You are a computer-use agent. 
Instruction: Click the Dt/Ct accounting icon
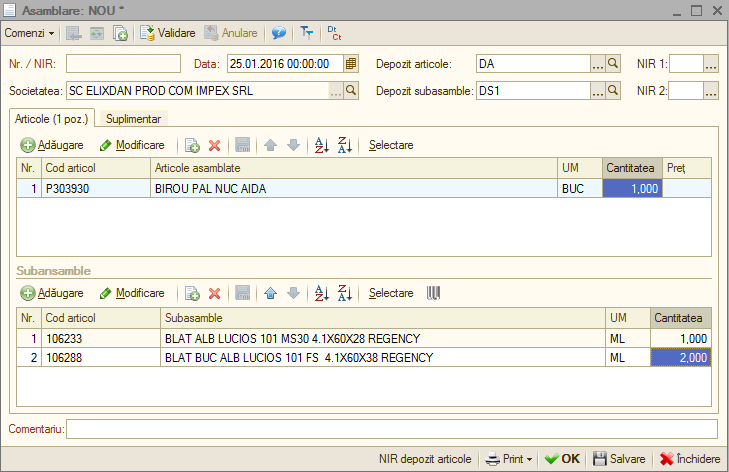tap(334, 33)
